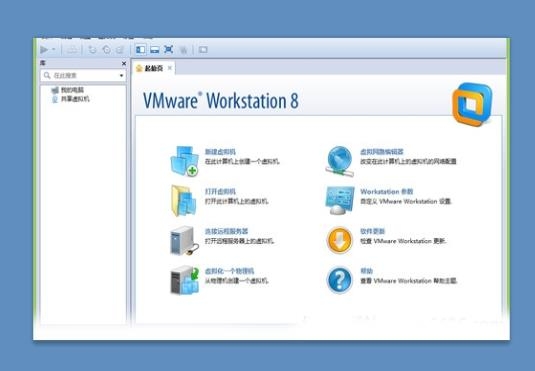The height and width of the screenshot is (371, 535).
Task: Click the computer icon beside 我的电脑
Action: click(x=55, y=90)
